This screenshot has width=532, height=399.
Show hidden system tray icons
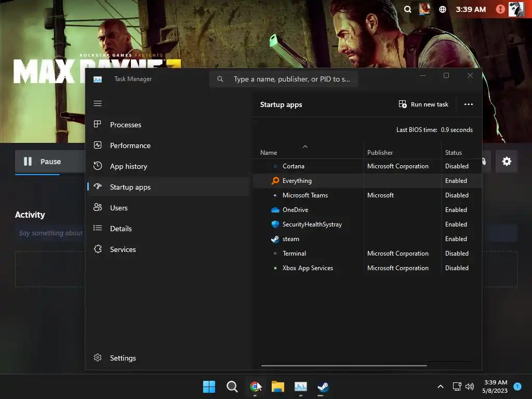[441, 387]
